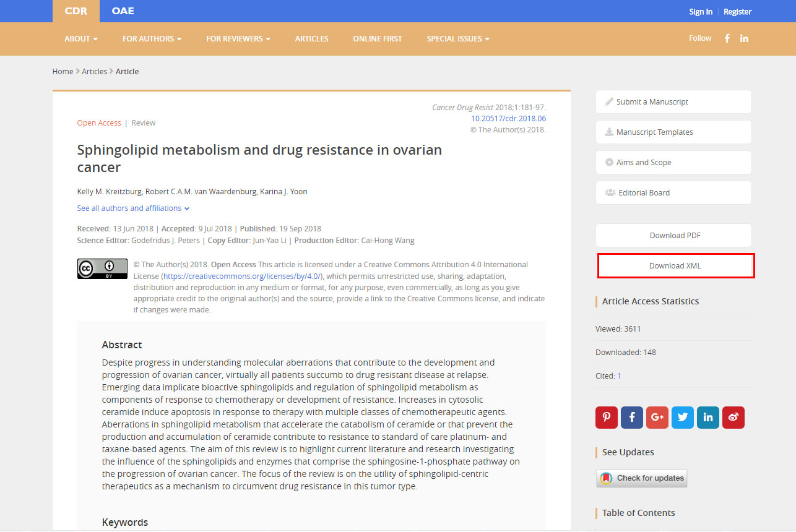This screenshot has height=532, width=796.
Task: Share article on Twitter
Action: tap(683, 418)
